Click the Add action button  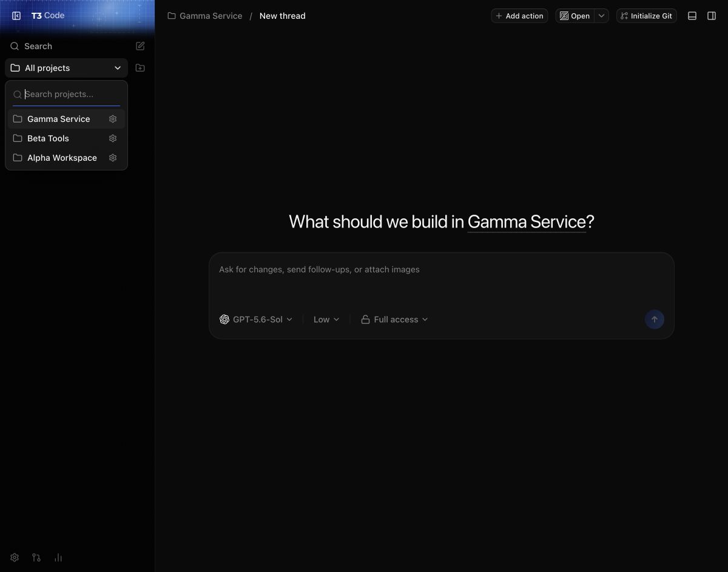point(519,16)
